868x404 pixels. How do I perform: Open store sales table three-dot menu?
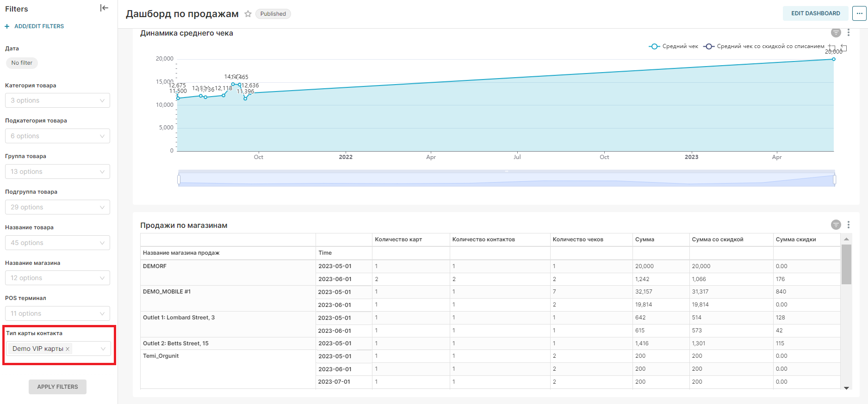pos(848,225)
